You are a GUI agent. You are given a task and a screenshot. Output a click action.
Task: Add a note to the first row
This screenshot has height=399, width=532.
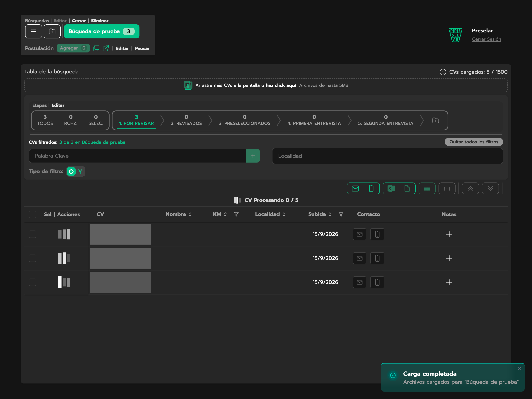(x=449, y=234)
